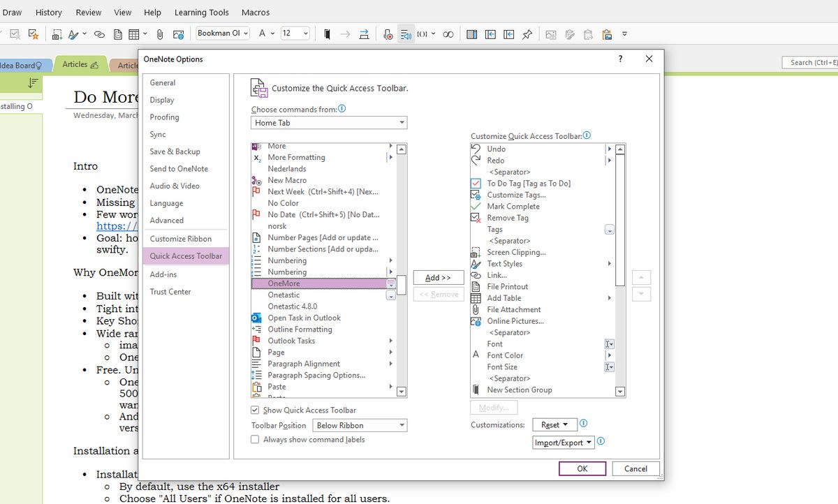838x504 pixels.
Task: Select Next Week flag command
Action: click(x=323, y=191)
